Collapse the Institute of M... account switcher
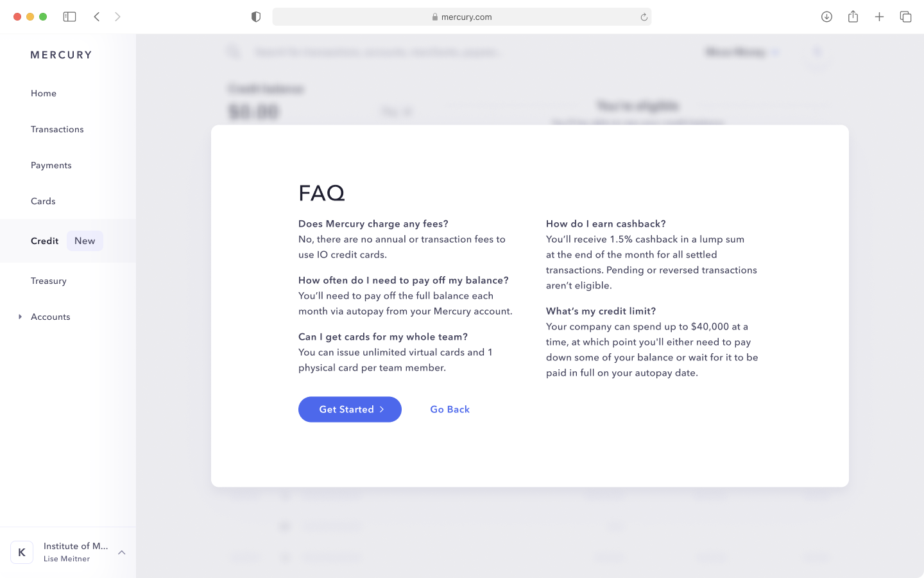This screenshot has height=578, width=924. pyautogui.click(x=122, y=552)
